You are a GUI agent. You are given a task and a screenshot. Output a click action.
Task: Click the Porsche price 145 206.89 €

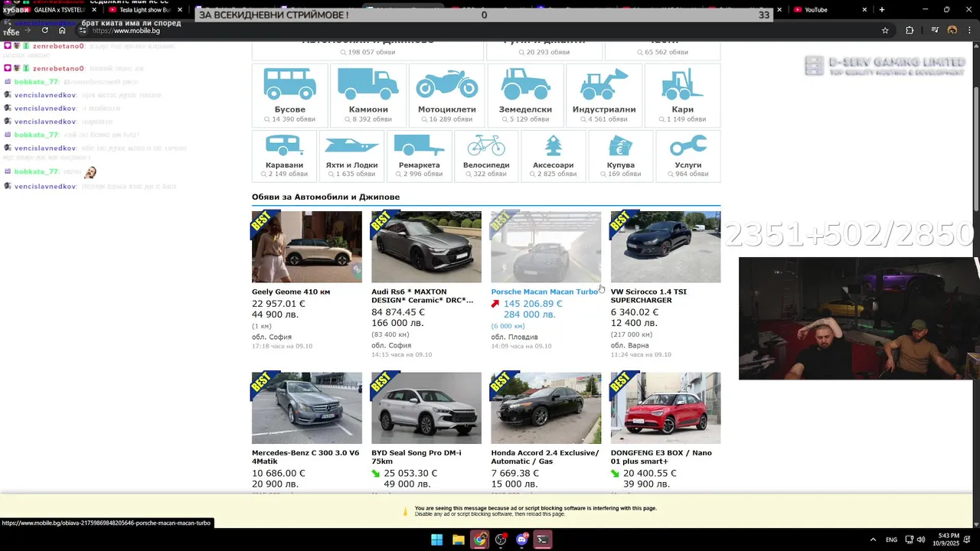click(x=533, y=304)
